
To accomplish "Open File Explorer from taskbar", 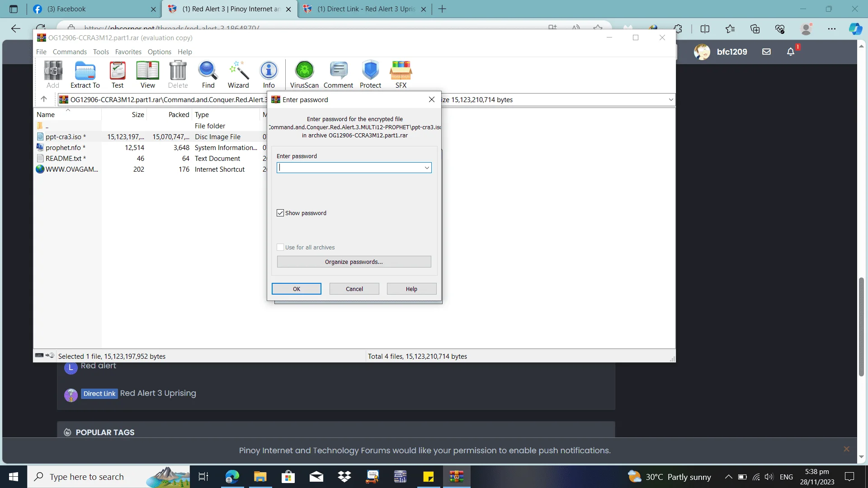I will [260, 477].
